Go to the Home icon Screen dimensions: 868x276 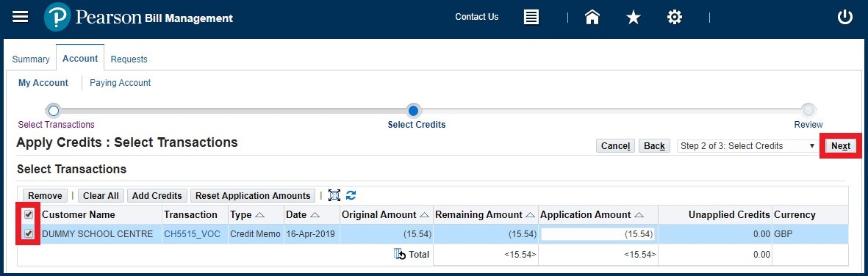coord(592,17)
